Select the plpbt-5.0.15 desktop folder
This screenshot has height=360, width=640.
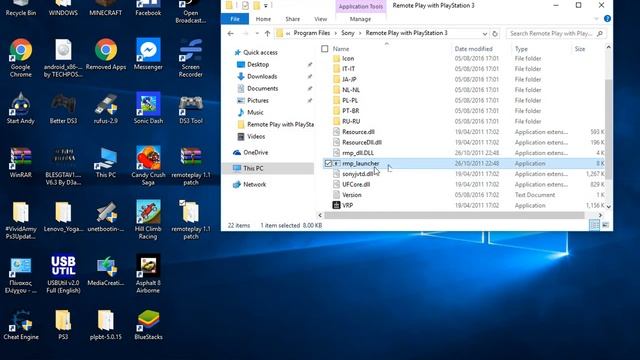[x=106, y=324]
